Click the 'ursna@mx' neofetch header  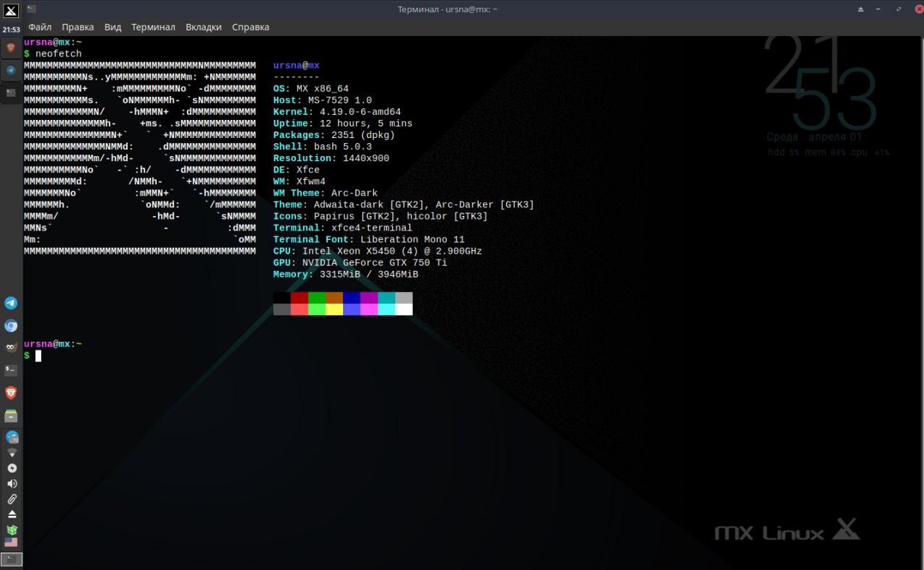pyautogui.click(x=297, y=65)
